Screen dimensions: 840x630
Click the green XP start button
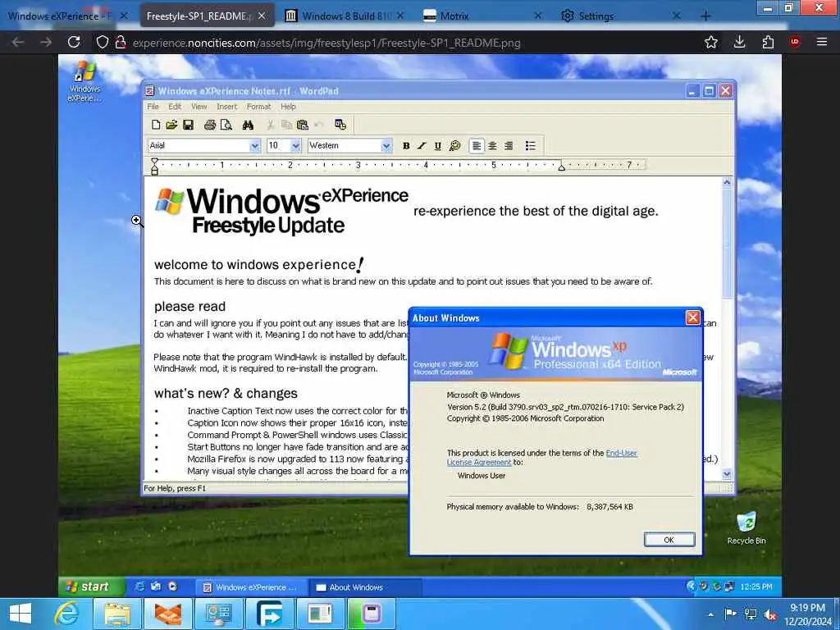[92, 587]
